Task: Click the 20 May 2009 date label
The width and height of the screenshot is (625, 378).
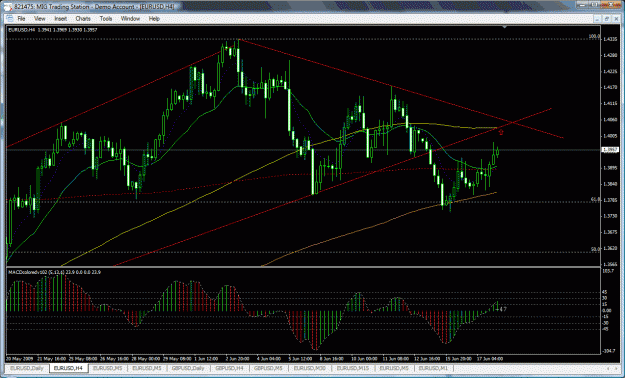Action: click(x=19, y=359)
